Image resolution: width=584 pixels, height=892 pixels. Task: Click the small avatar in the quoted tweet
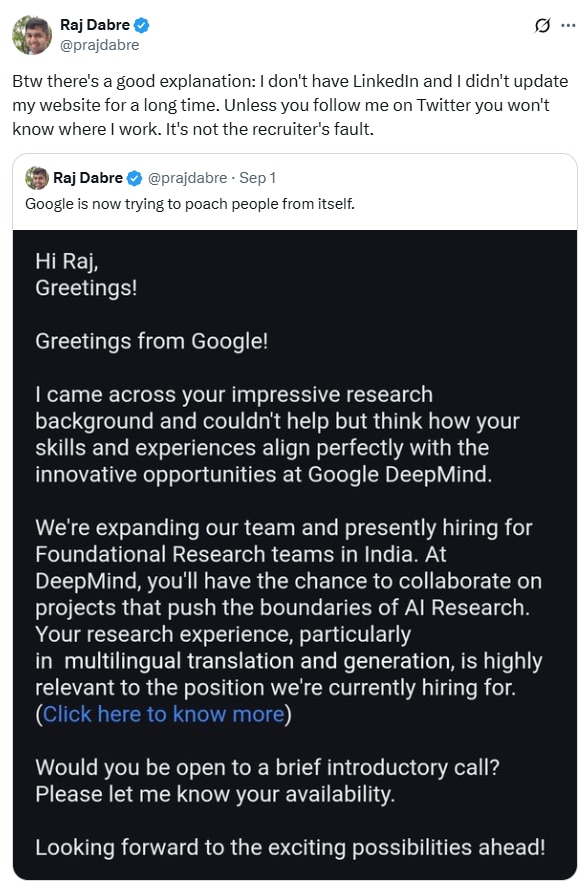(37, 178)
